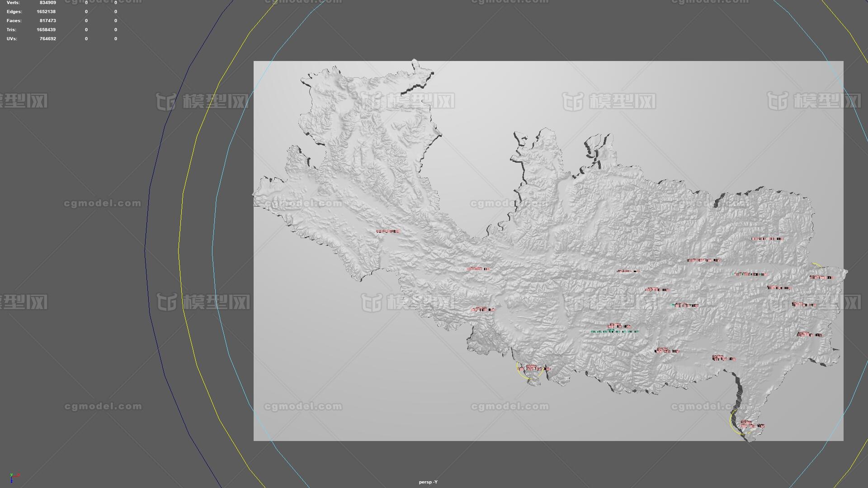Click the UVs count value 764692
This screenshot has height=488, width=868.
coord(47,39)
